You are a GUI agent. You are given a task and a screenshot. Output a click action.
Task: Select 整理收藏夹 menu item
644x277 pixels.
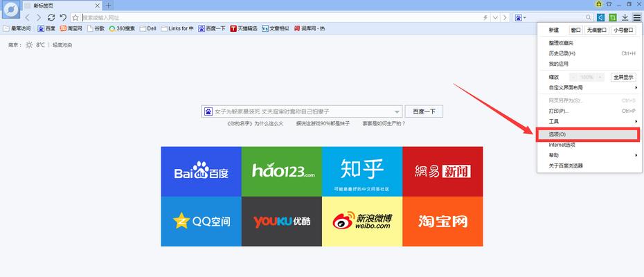point(588,43)
